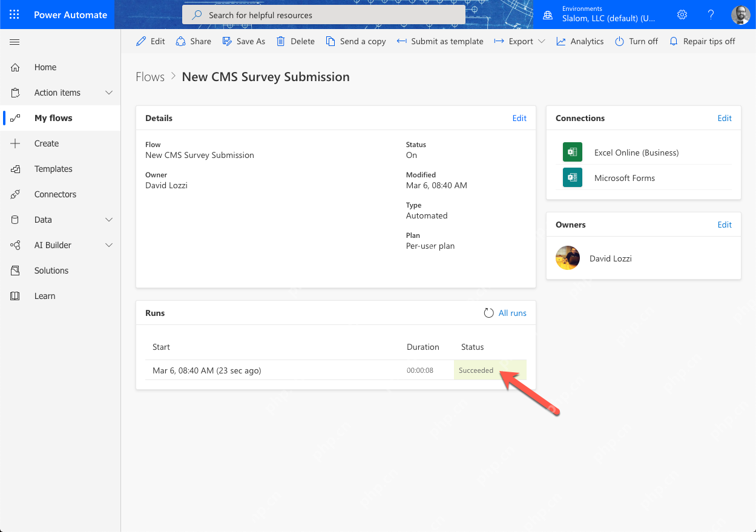Click the Connectors plug icon
The width and height of the screenshot is (756, 532).
[15, 194]
